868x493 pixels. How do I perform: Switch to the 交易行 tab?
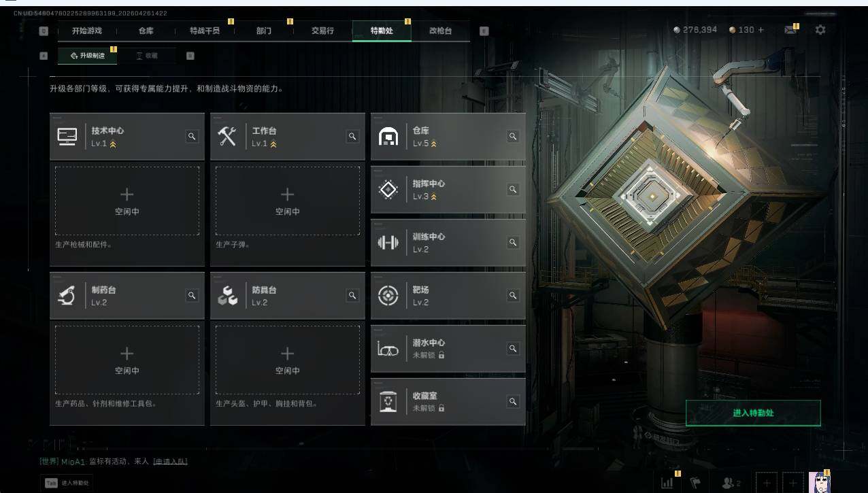322,31
